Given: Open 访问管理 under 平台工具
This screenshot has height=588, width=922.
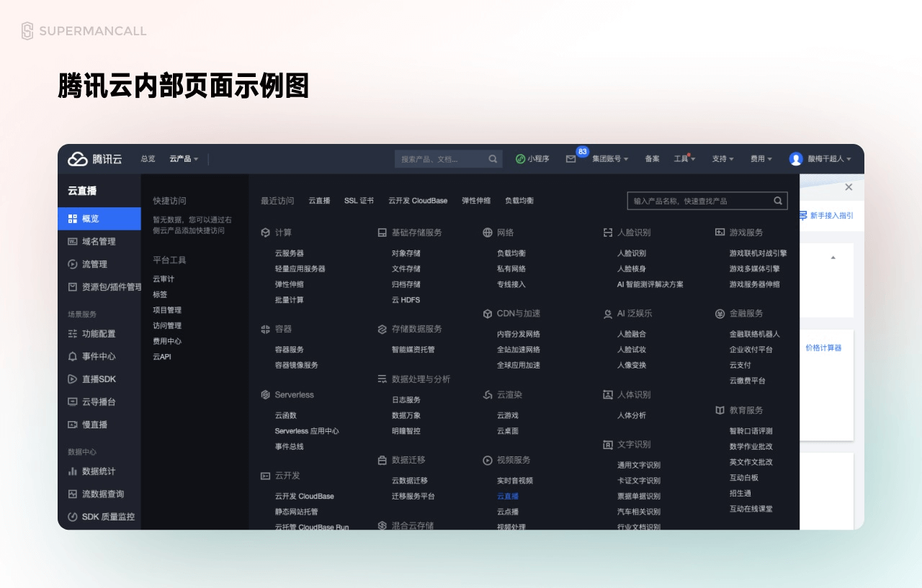Looking at the screenshot, I should click(x=167, y=325).
